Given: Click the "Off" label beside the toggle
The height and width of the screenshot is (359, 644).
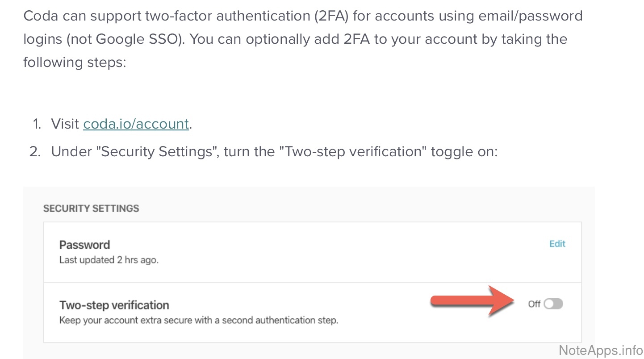Looking at the screenshot, I should (x=534, y=304).
